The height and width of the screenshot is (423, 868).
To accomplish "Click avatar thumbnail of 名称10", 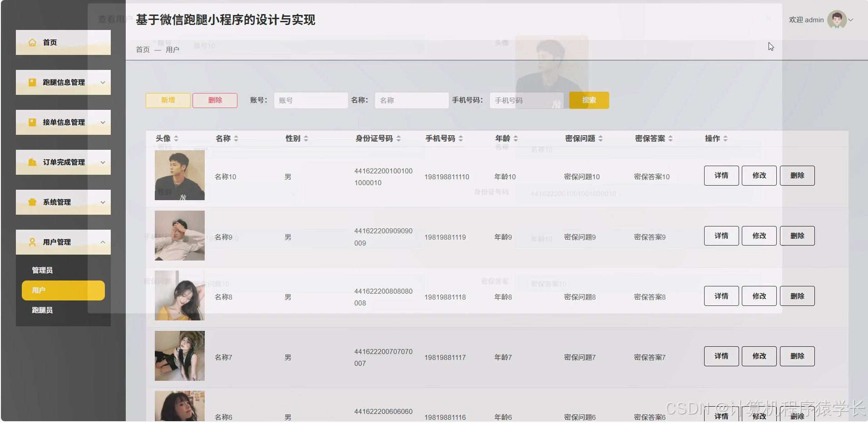I will pos(180,175).
